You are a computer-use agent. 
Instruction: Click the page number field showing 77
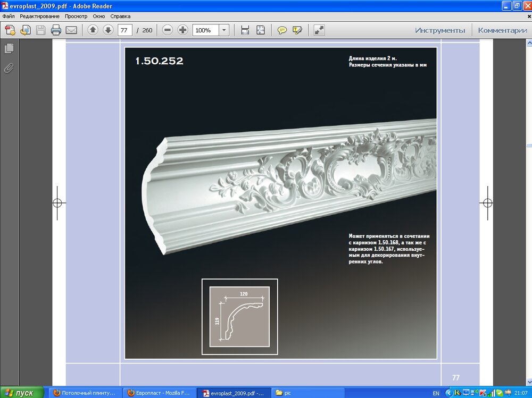[x=124, y=30]
